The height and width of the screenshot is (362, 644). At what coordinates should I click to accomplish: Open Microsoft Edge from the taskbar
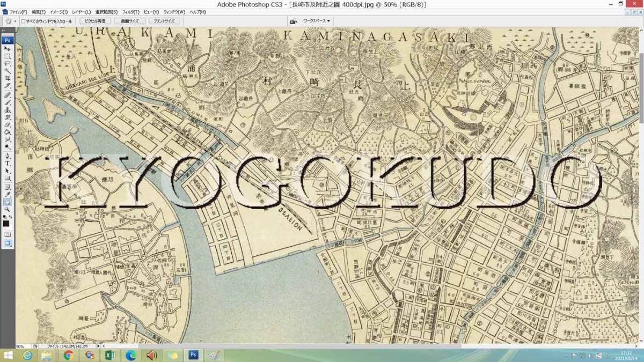pyautogui.click(x=131, y=356)
